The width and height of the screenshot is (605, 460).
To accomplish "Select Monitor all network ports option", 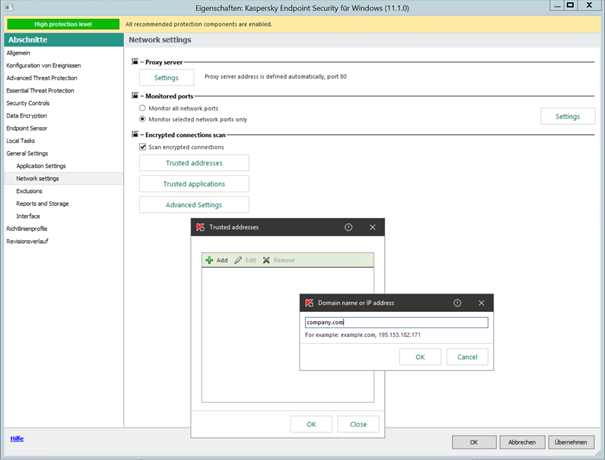I will (x=142, y=107).
